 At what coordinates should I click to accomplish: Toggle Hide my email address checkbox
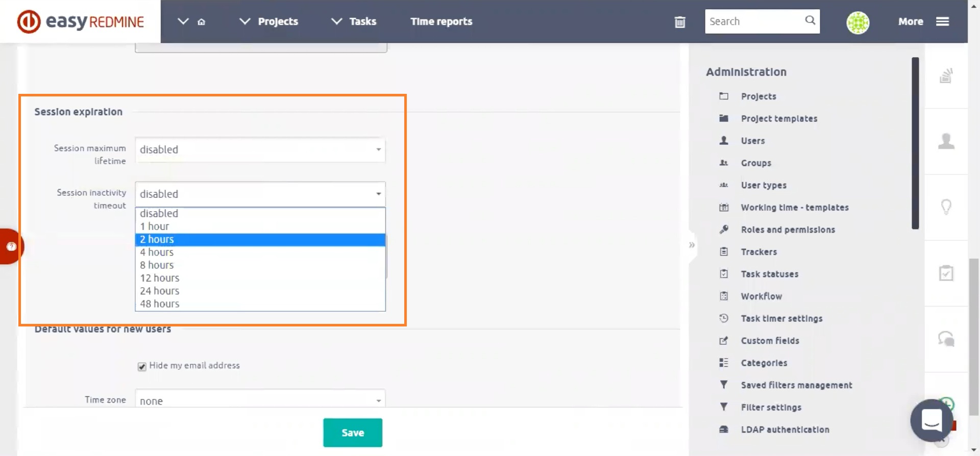click(x=142, y=366)
